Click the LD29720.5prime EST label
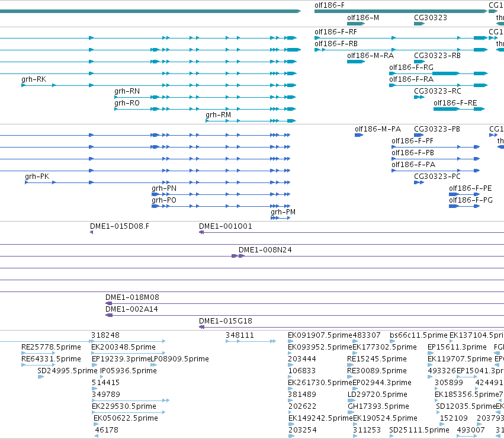Image resolution: width=504 pixels, height=439 pixels. point(377,395)
